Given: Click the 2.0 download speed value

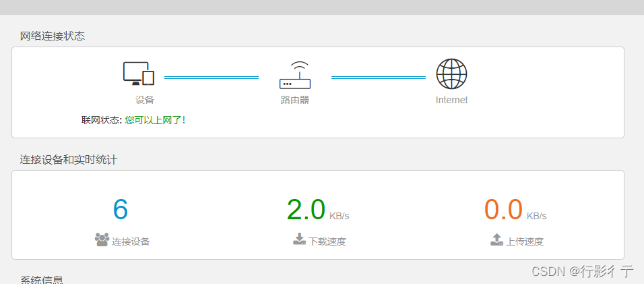Looking at the screenshot, I should tap(306, 209).
